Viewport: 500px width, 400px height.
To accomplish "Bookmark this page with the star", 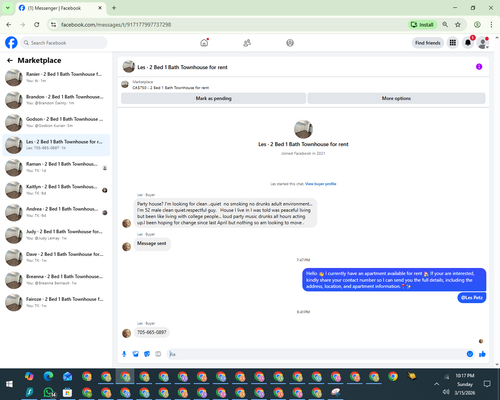I will (458, 25).
